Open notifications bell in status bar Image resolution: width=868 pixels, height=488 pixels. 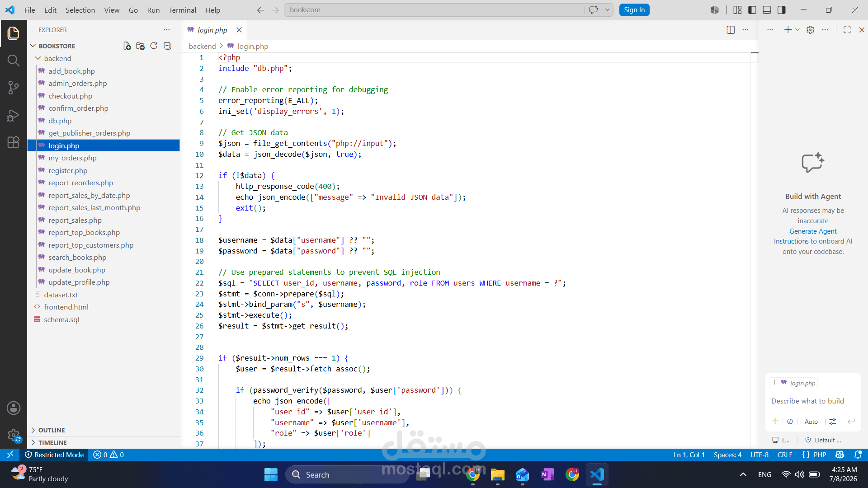click(858, 455)
